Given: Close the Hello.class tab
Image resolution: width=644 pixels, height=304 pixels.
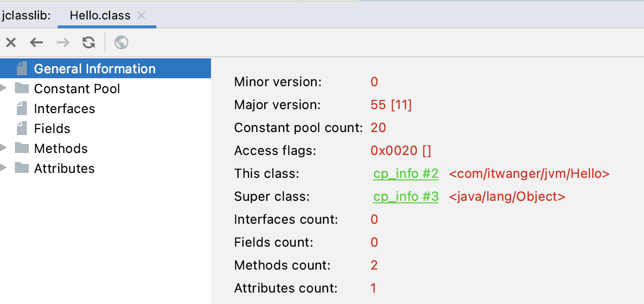Looking at the screenshot, I should (x=141, y=16).
